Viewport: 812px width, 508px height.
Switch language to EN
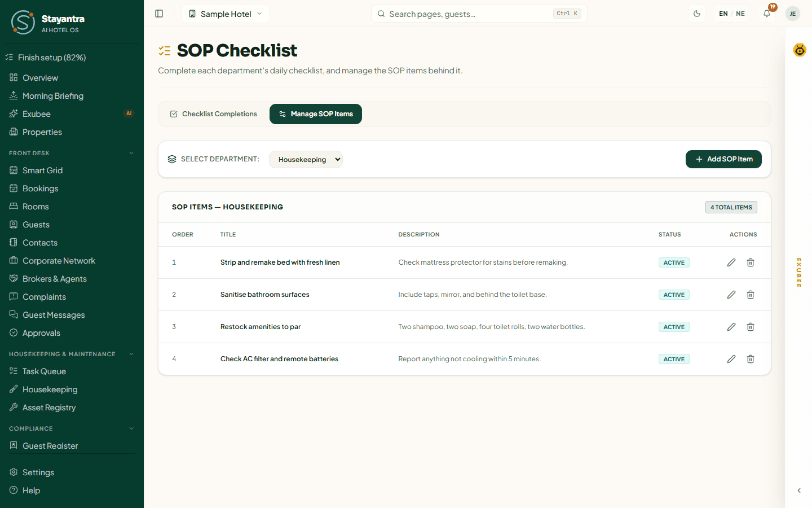pos(723,14)
